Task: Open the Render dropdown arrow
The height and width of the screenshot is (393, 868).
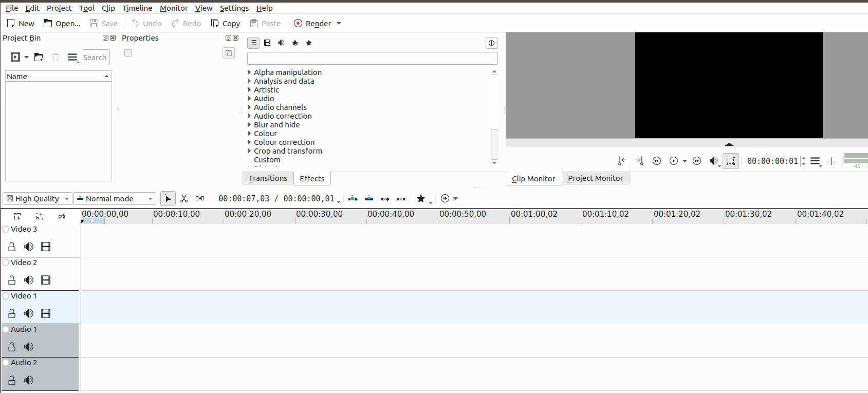Action: [339, 24]
